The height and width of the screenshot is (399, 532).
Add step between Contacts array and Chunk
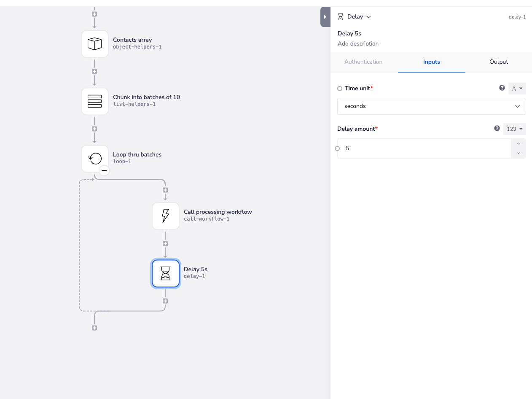tap(94, 71)
